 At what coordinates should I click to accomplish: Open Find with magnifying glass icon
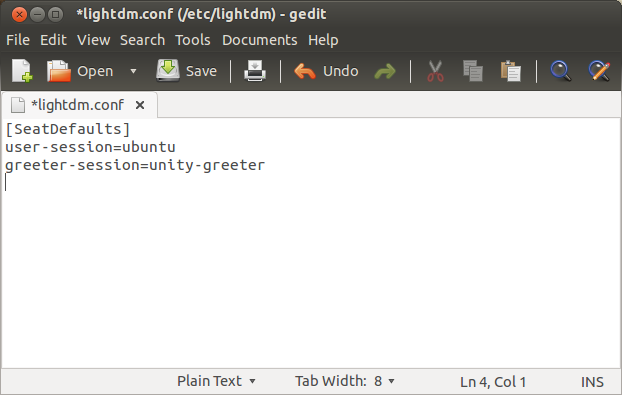(x=561, y=71)
